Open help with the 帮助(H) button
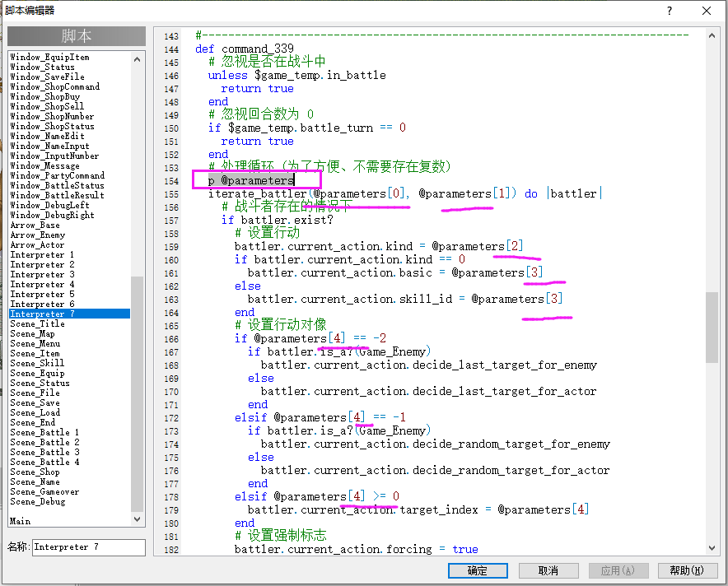Image resolution: width=728 pixels, height=586 pixels. 687,570
